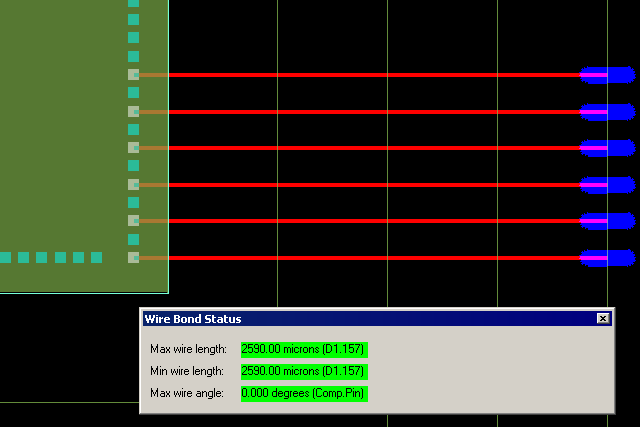The image size is (640, 427).
Task: Select the topmost blue bond finger
Action: 608,75
